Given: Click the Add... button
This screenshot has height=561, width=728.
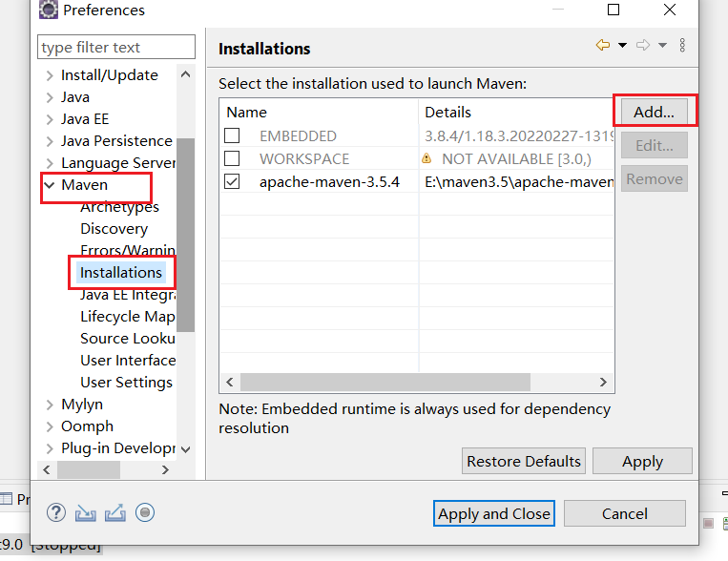Looking at the screenshot, I should tap(654, 112).
